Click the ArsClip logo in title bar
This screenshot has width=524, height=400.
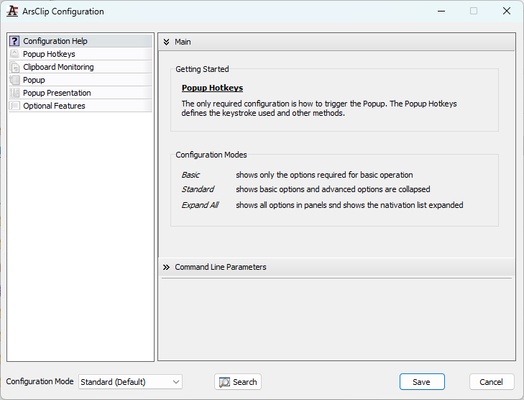[12, 11]
